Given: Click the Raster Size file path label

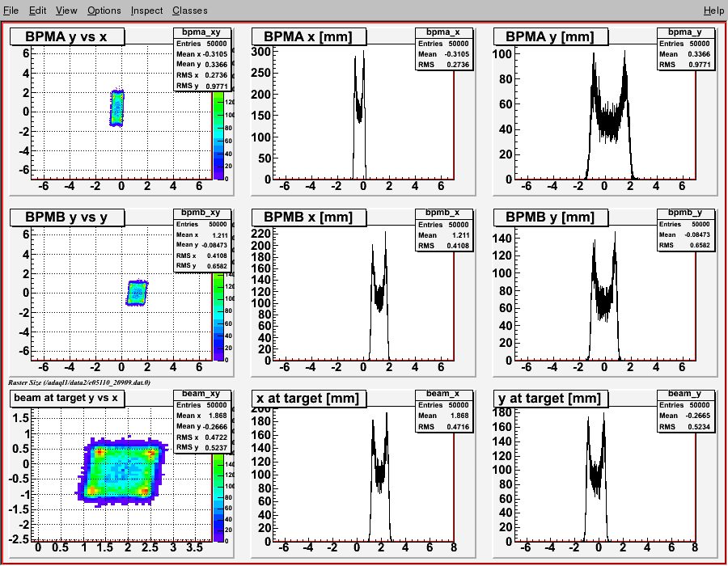Looking at the screenshot, I should (79, 382).
